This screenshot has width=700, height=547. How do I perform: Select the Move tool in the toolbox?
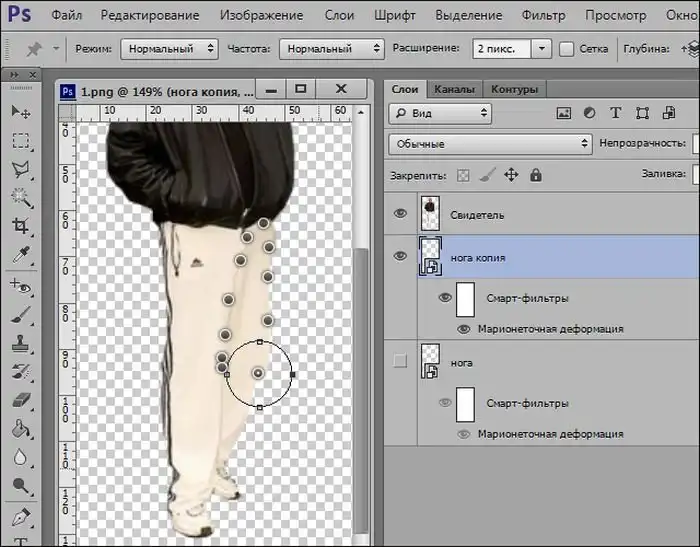pos(20,113)
